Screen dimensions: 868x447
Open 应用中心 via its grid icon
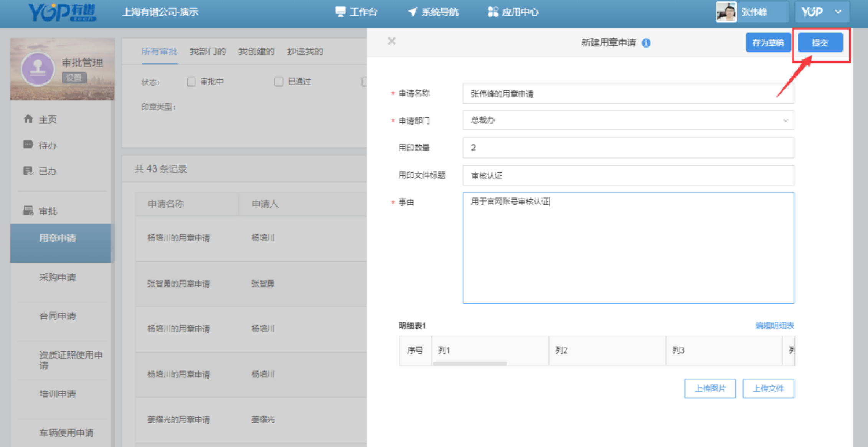(x=493, y=12)
